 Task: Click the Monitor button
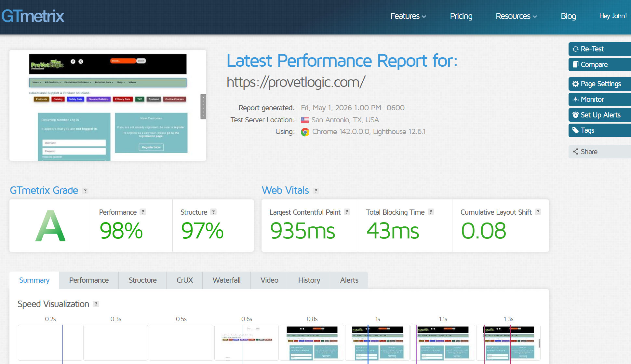[599, 99]
